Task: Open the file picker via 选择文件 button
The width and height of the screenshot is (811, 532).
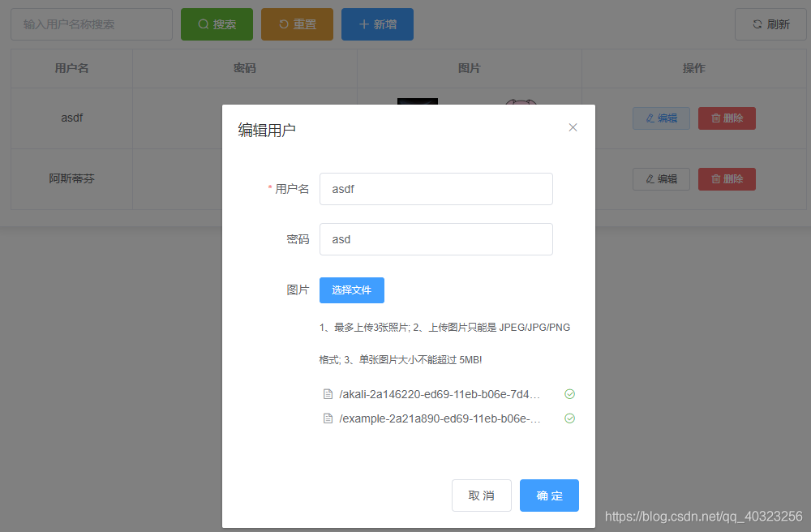Action: click(351, 290)
